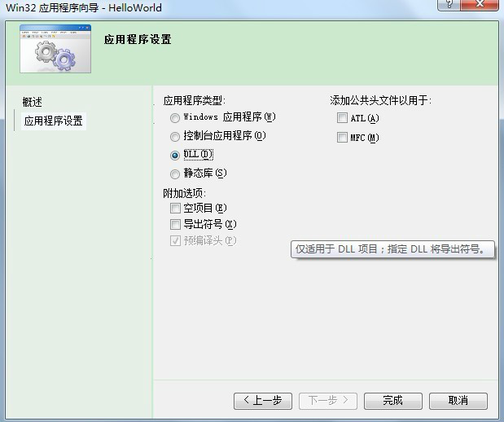The width and height of the screenshot is (504, 422).
Task: Open the 概述 page in sidebar
Action: pos(32,102)
